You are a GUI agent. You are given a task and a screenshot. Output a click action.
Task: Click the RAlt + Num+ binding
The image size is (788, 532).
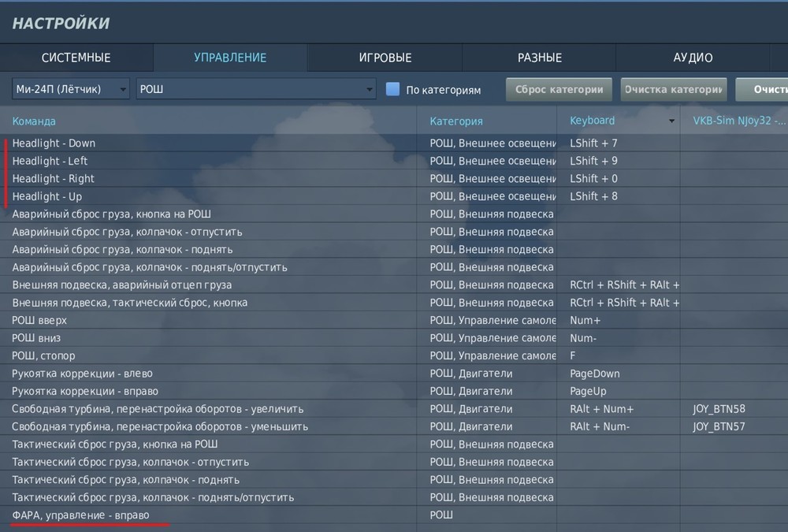click(x=601, y=409)
